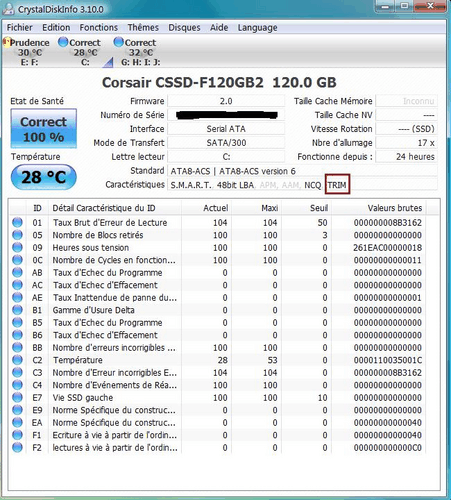Open the Thèmes menu
Viewport: 451px width, 500px height.
click(143, 28)
